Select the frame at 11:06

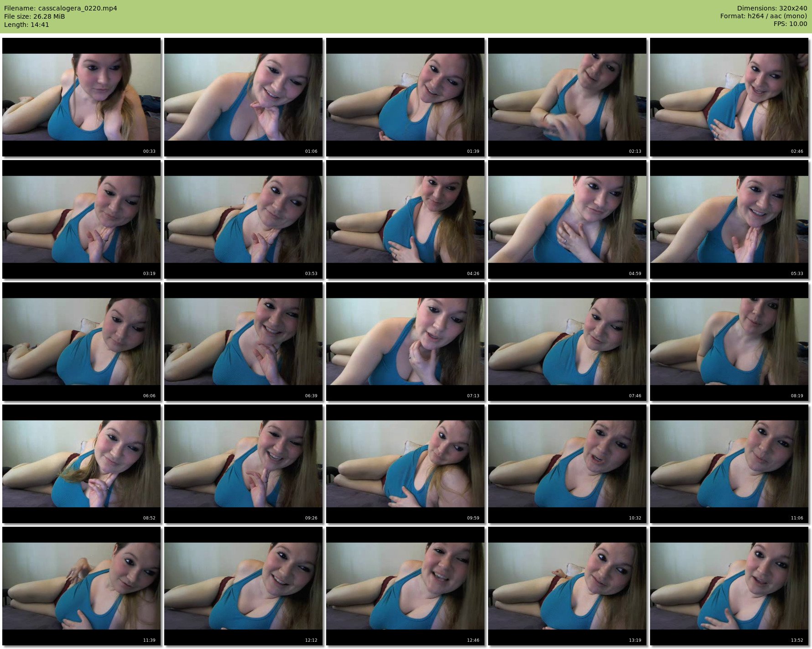click(x=729, y=464)
